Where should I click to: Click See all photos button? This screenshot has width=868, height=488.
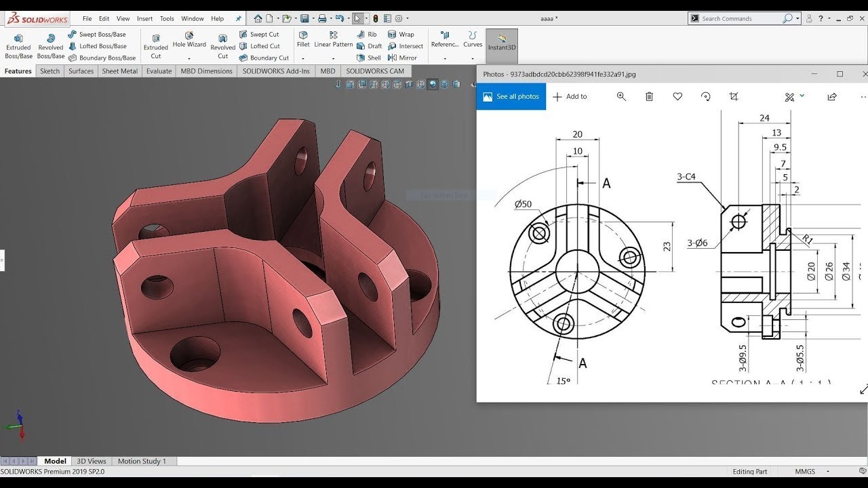[x=511, y=96]
